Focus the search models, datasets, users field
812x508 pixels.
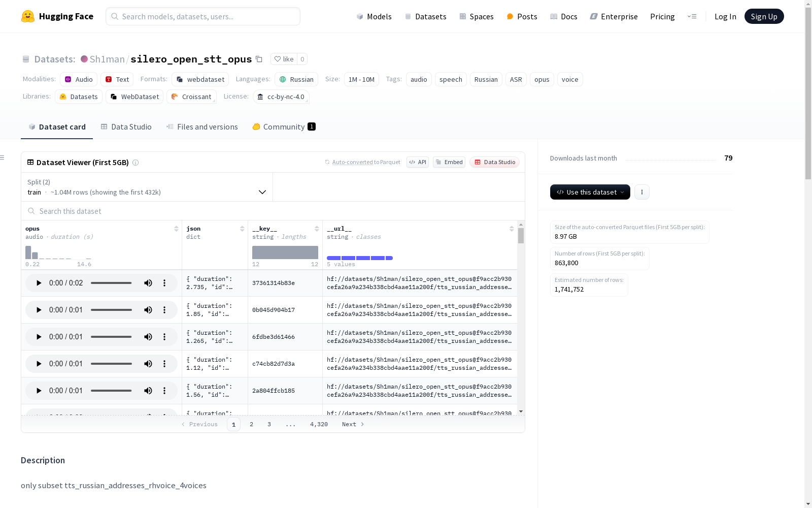pyautogui.click(x=203, y=16)
